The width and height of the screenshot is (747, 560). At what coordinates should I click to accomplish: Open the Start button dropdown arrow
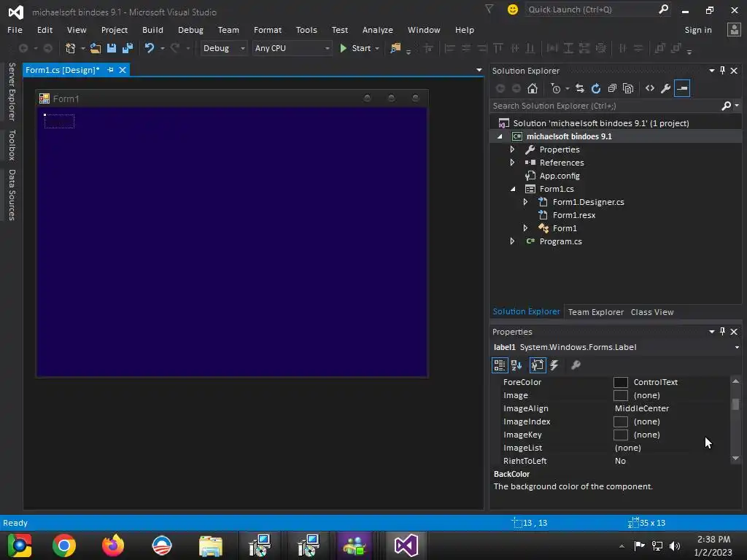tap(377, 49)
